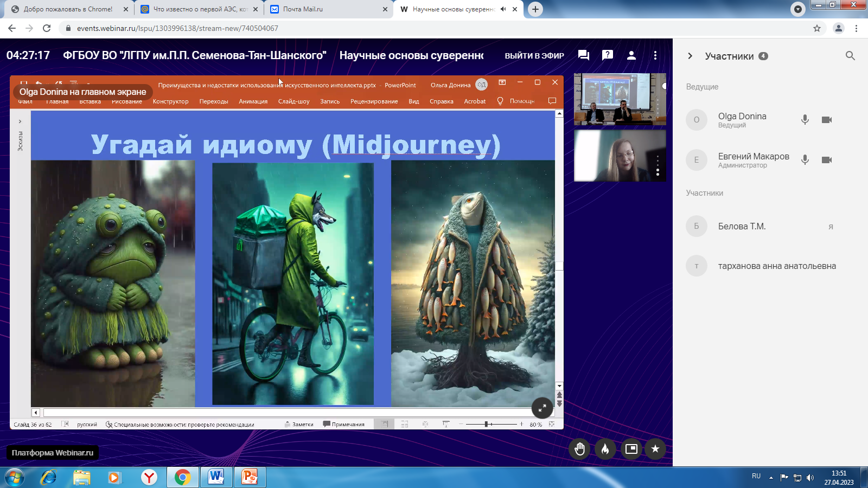Reload the page in Chrome
This screenshot has height=488, width=868.
(x=47, y=28)
